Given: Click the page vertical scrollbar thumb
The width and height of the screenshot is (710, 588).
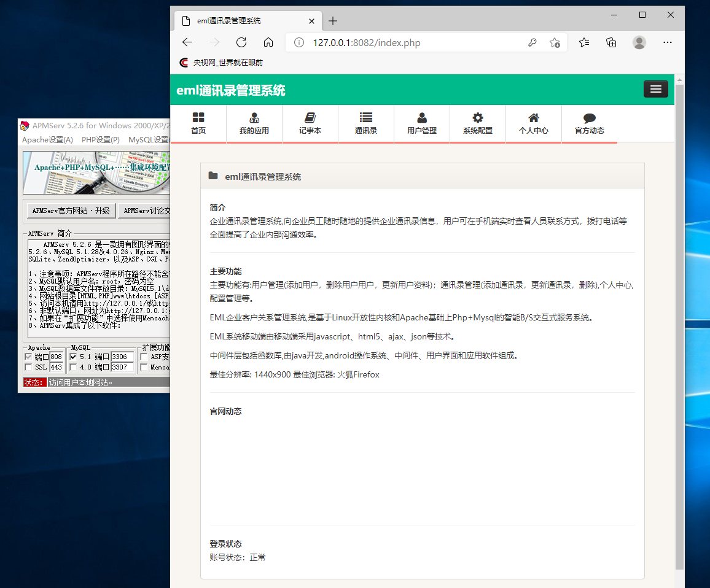Looking at the screenshot, I should (679, 326).
